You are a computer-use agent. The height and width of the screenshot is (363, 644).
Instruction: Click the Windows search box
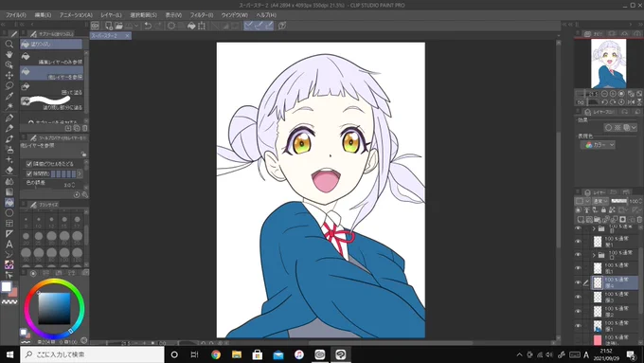pyautogui.click(x=92, y=354)
